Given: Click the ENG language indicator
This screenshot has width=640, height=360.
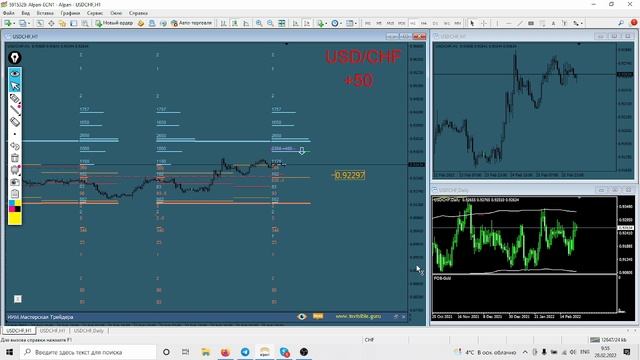Looking at the screenshot, I should click(584, 352).
